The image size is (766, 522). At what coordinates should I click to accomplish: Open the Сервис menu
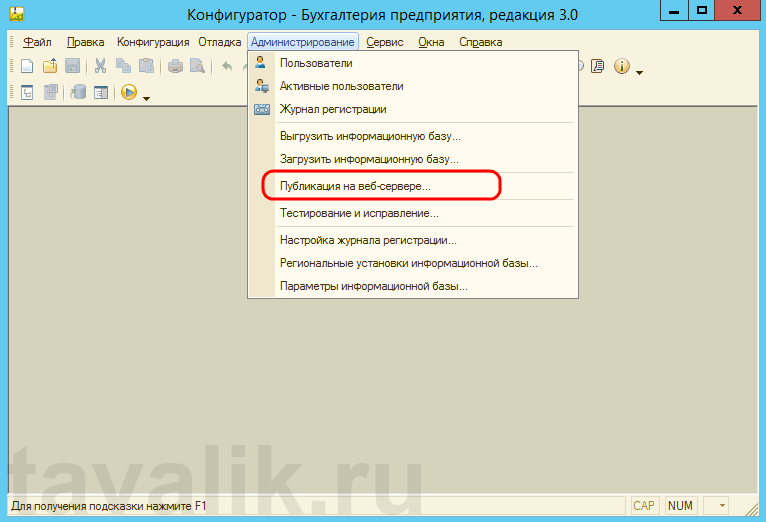tap(385, 42)
